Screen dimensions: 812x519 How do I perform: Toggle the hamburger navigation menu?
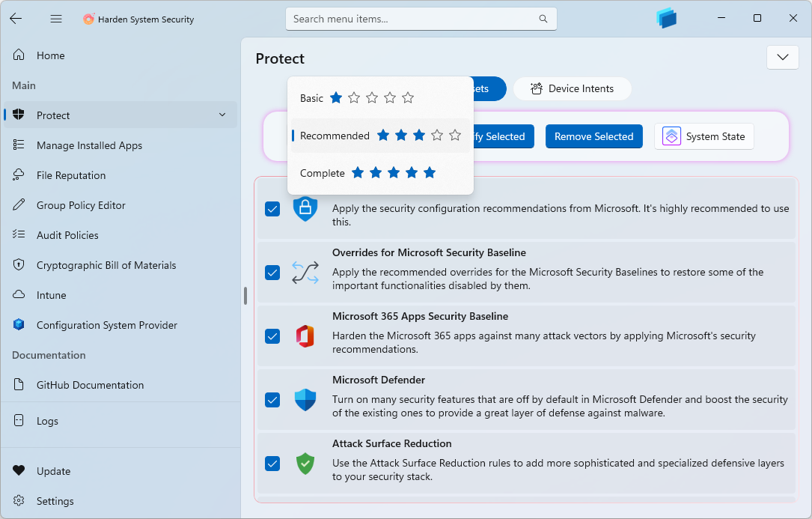coord(56,19)
